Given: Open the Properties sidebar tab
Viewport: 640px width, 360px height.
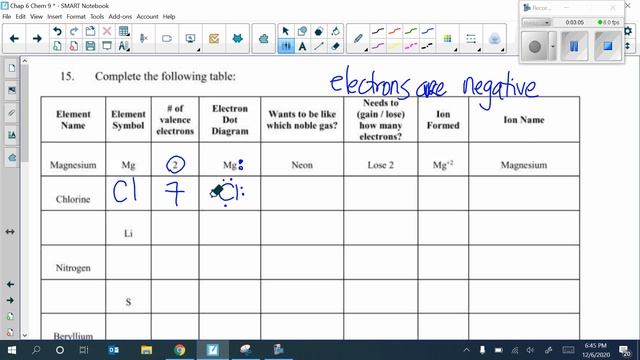Looking at the screenshot, I should [11, 135].
